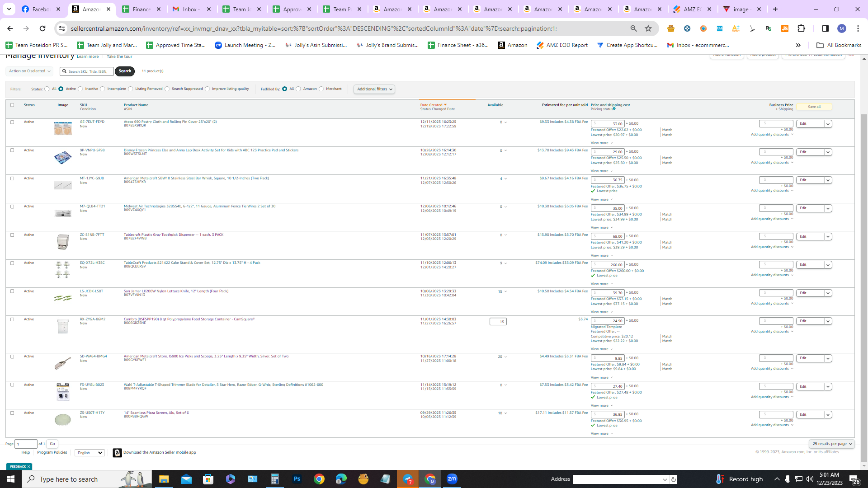Open the Action on 0 selected dropdown

pos(29,71)
